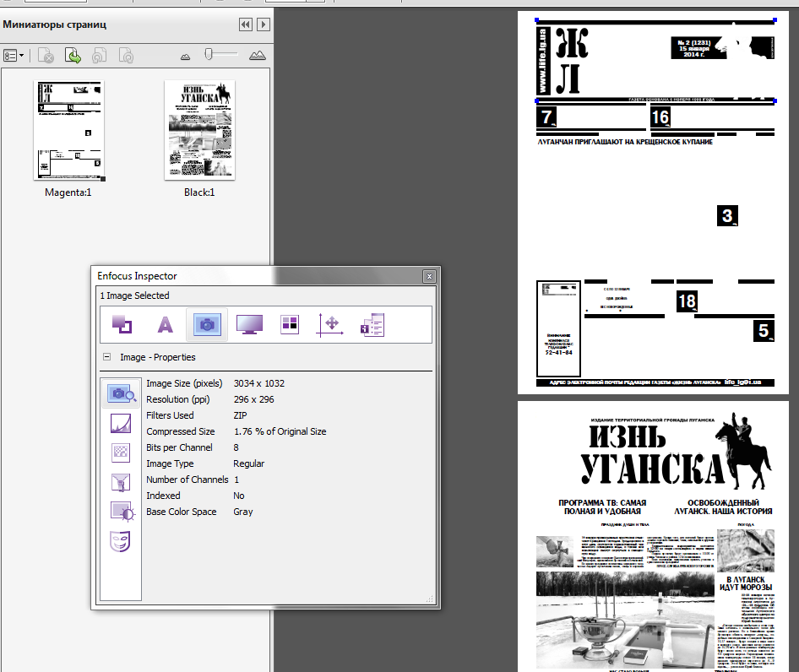
Task: Click the rotate pages counterclockwise icon
Action: click(100, 56)
